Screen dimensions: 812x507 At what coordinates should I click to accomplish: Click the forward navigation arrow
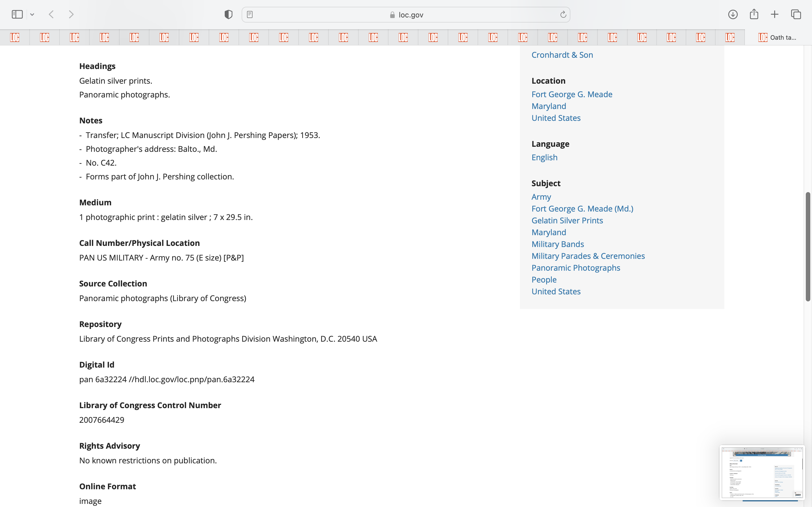click(x=71, y=14)
